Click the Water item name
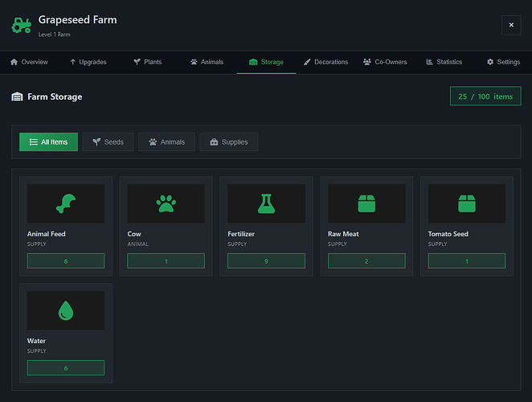Viewport: 532px width, 402px height. point(36,341)
